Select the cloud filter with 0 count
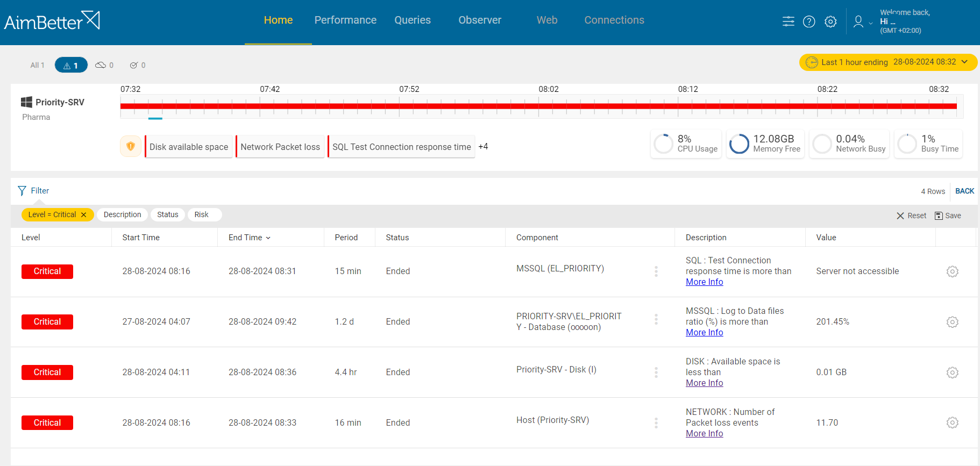980x466 pixels. tap(104, 65)
